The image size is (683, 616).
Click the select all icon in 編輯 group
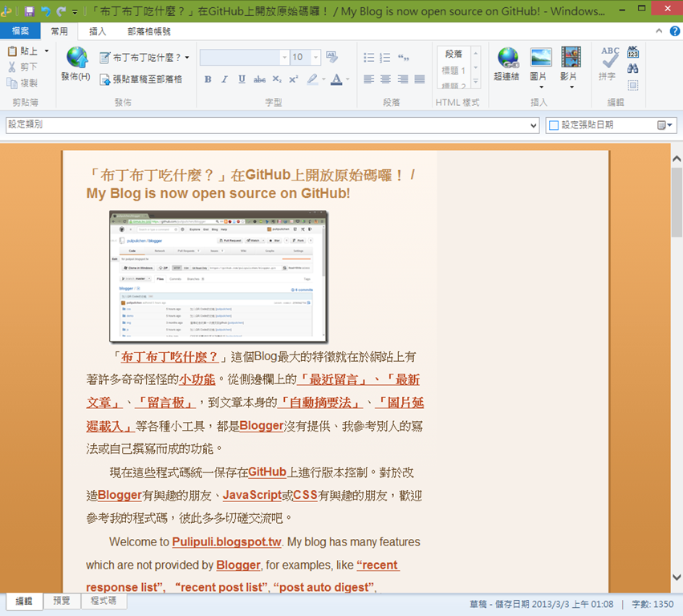633,85
